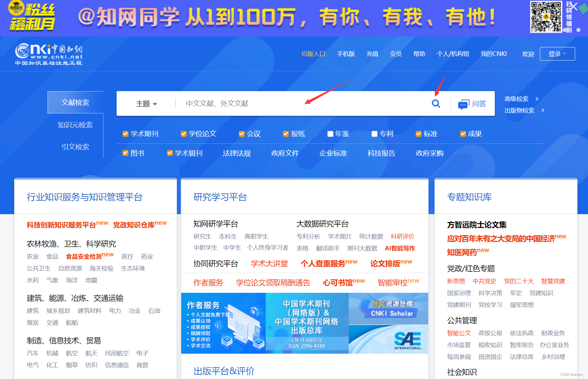Image resolution: width=588 pixels, height=379 pixels.
Task: Uncheck the 学术辑刊 checkbox
Action: click(x=170, y=153)
